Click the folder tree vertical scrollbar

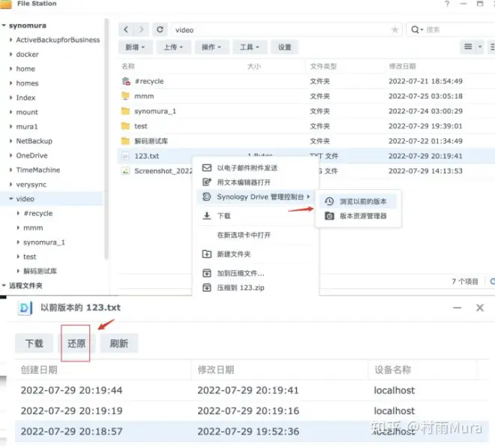point(106,139)
